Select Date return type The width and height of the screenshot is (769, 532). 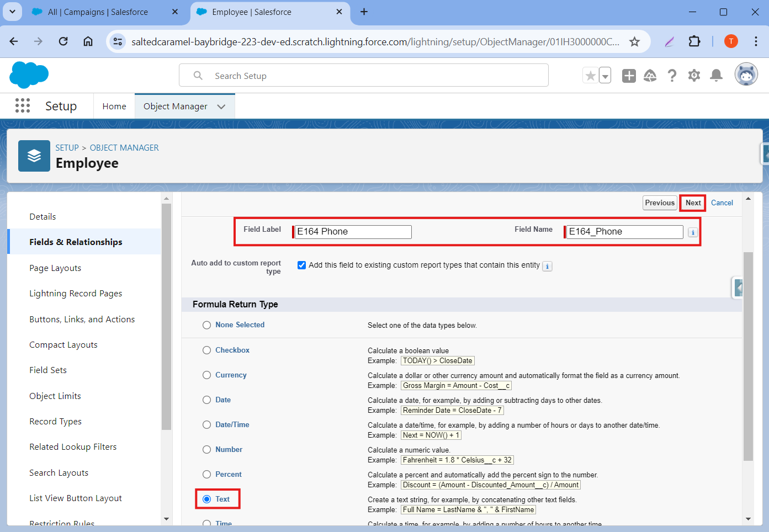coord(206,400)
